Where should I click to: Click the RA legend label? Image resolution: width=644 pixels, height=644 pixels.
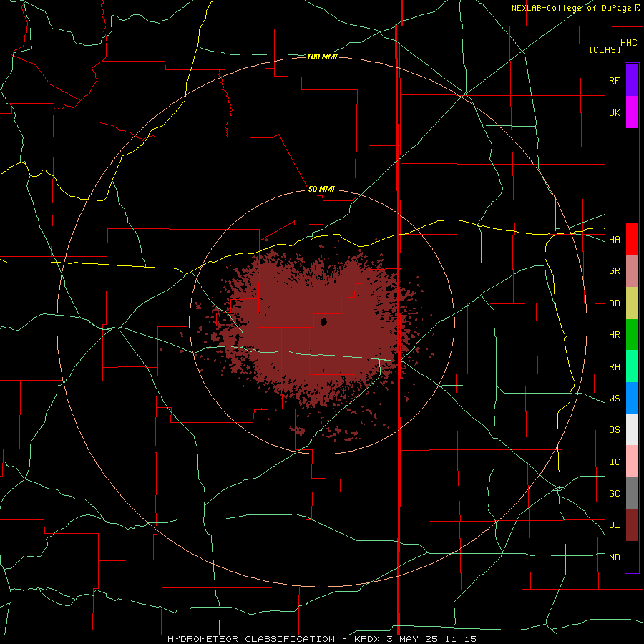(x=614, y=367)
